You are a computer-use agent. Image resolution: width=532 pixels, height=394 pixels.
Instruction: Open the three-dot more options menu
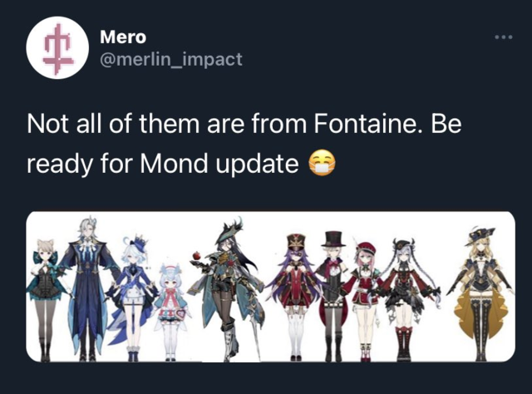point(504,37)
